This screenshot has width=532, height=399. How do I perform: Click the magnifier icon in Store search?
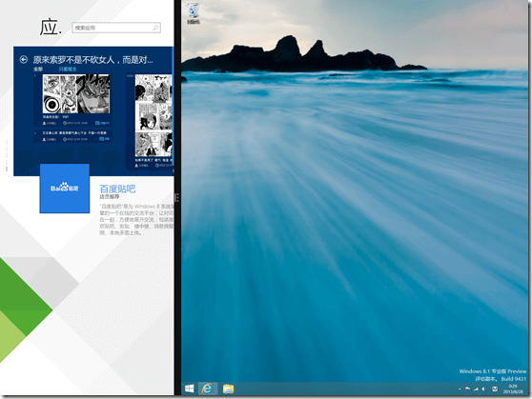pyautogui.click(x=155, y=28)
